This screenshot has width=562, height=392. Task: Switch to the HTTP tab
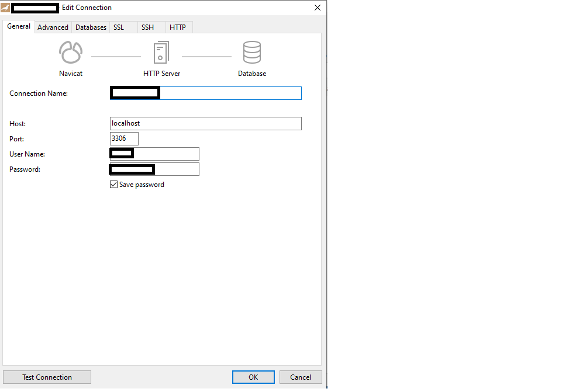[x=178, y=27]
